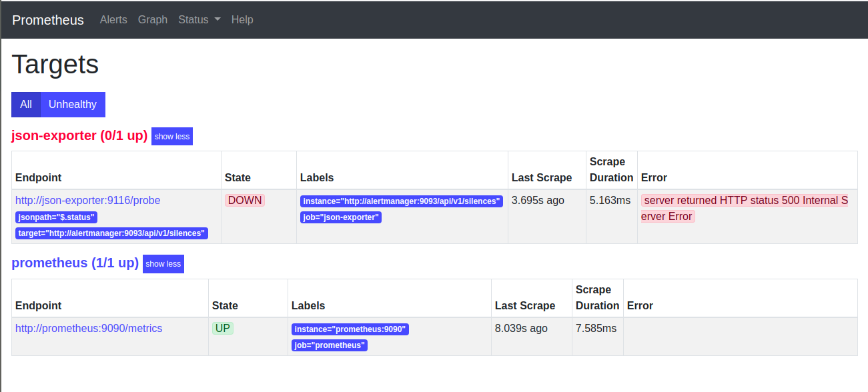This screenshot has width=868, height=392.
Task: Collapse the json-exporter section with show less
Action: 171,136
